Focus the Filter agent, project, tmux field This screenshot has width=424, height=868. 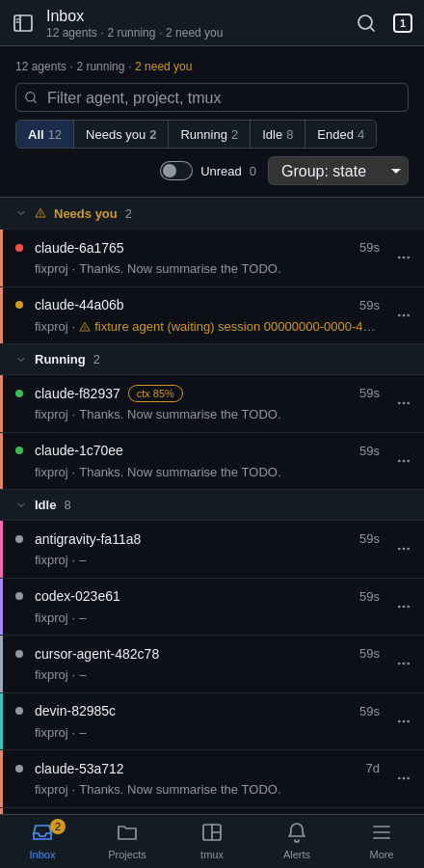pos(212,98)
